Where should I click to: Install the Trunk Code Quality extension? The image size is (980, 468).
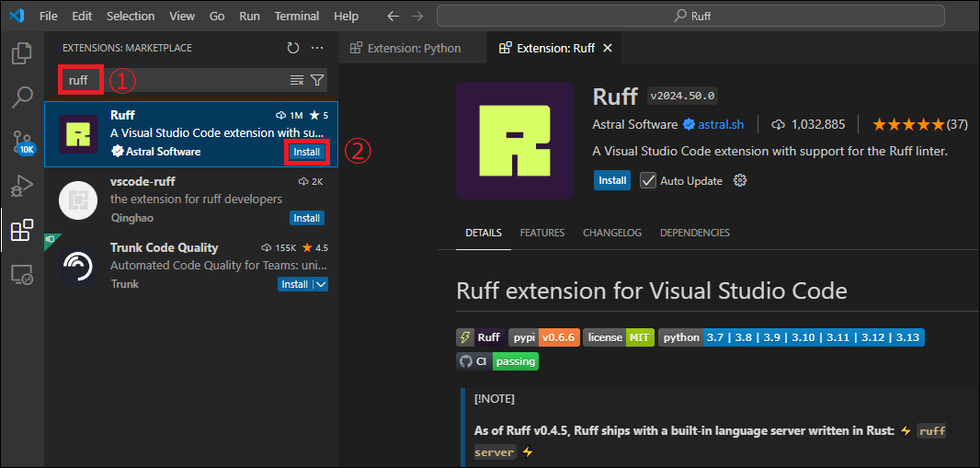295,284
